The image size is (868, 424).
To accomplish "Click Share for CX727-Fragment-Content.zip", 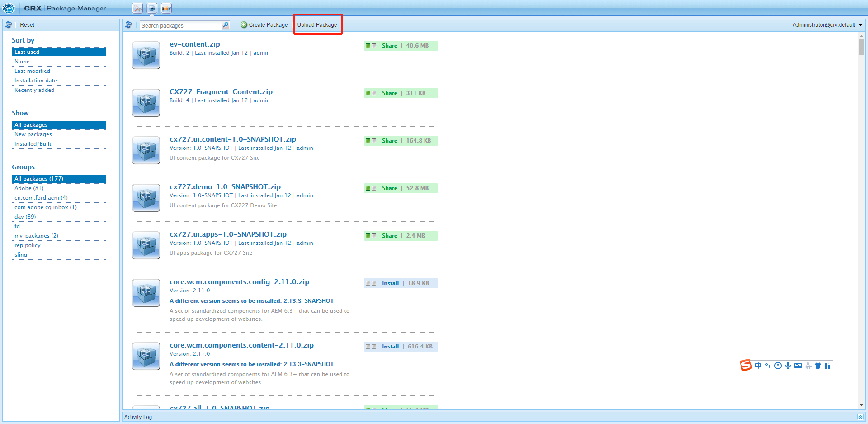I will (x=389, y=93).
